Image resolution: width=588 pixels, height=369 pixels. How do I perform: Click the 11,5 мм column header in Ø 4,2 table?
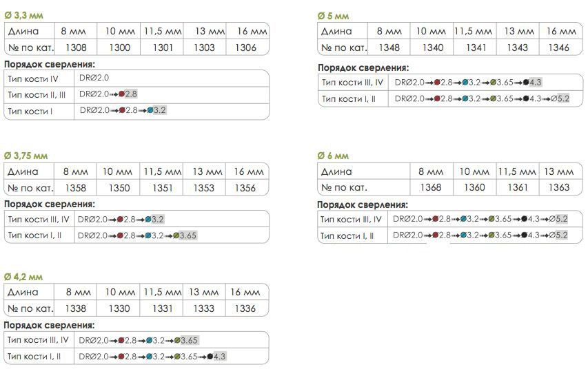point(163,292)
